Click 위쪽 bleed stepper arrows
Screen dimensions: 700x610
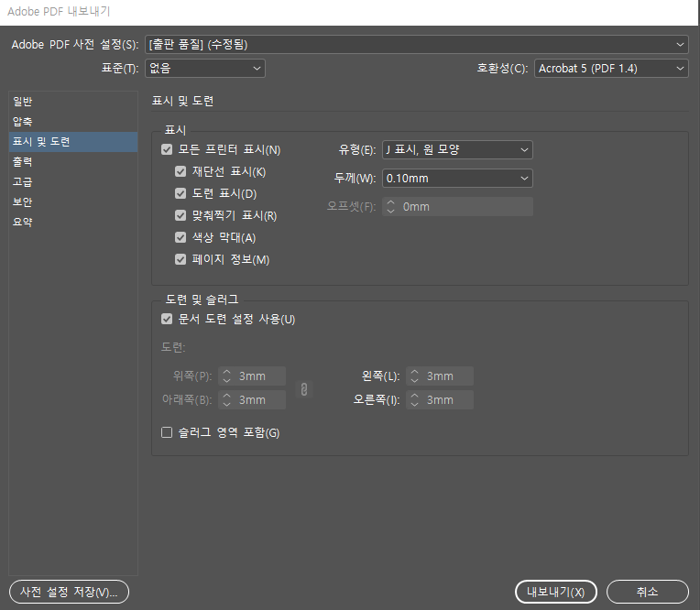coord(227,376)
